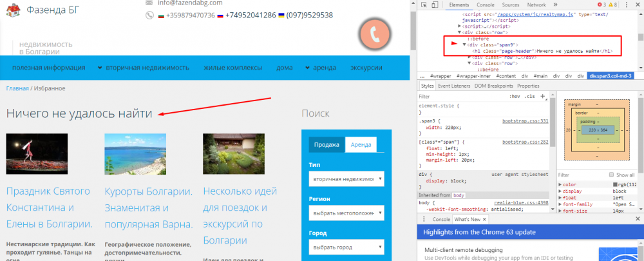Open the Event Listeners tab

point(455,86)
